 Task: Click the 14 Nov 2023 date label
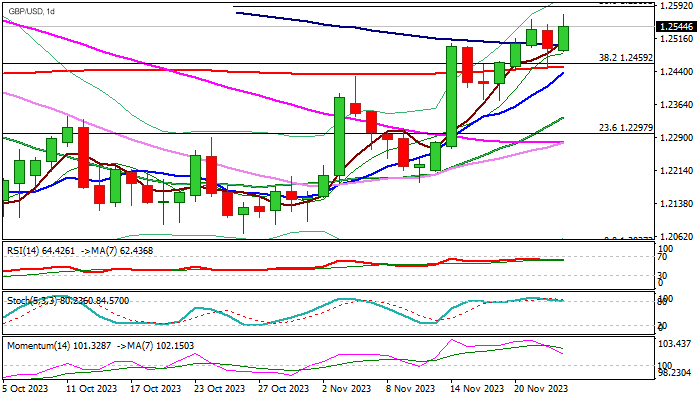pos(476,389)
